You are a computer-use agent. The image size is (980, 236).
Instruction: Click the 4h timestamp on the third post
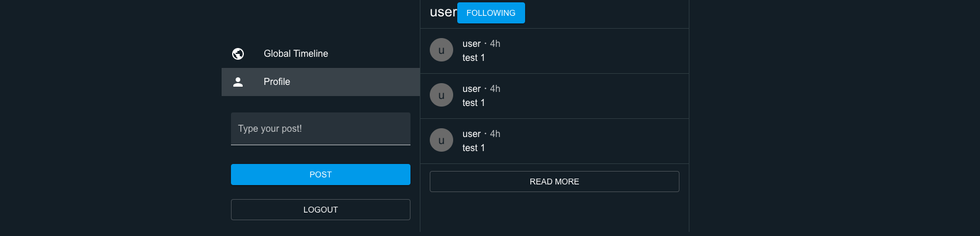click(495, 134)
